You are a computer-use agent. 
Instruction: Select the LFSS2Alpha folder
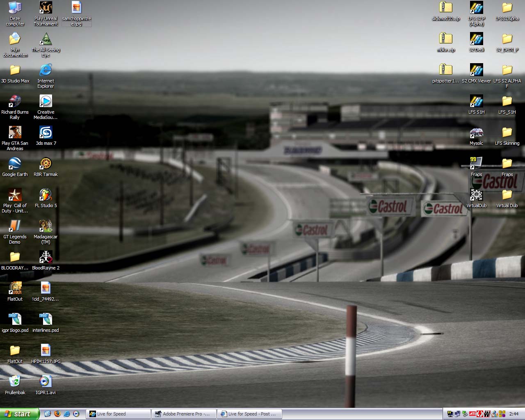507,11
